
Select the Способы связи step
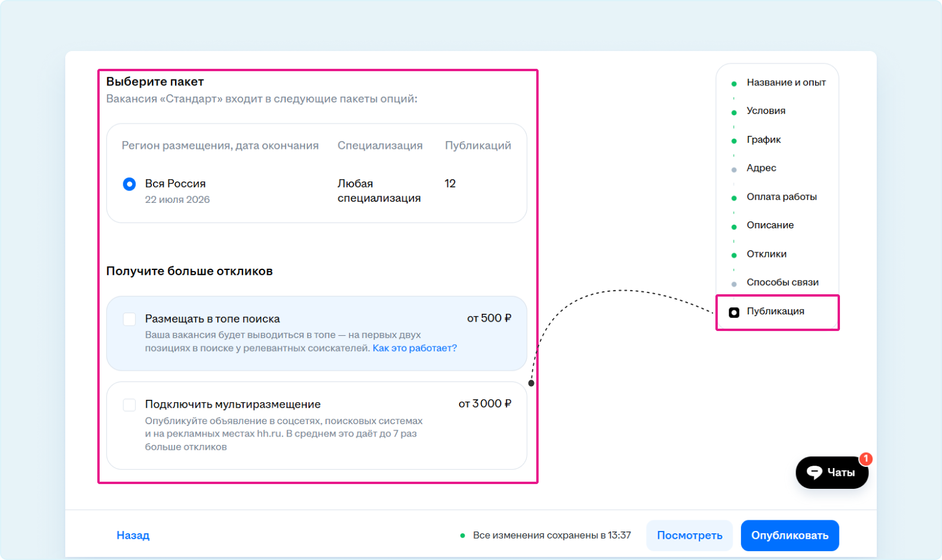(x=782, y=282)
